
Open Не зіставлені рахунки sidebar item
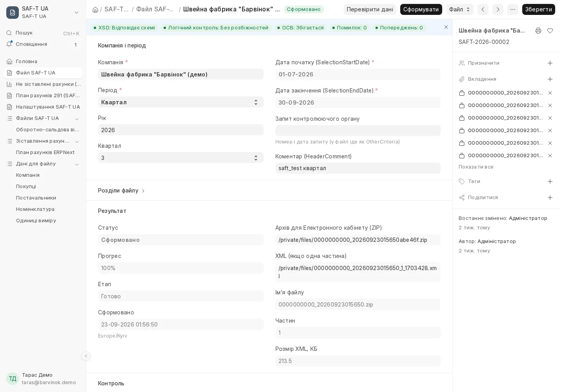[43, 84]
